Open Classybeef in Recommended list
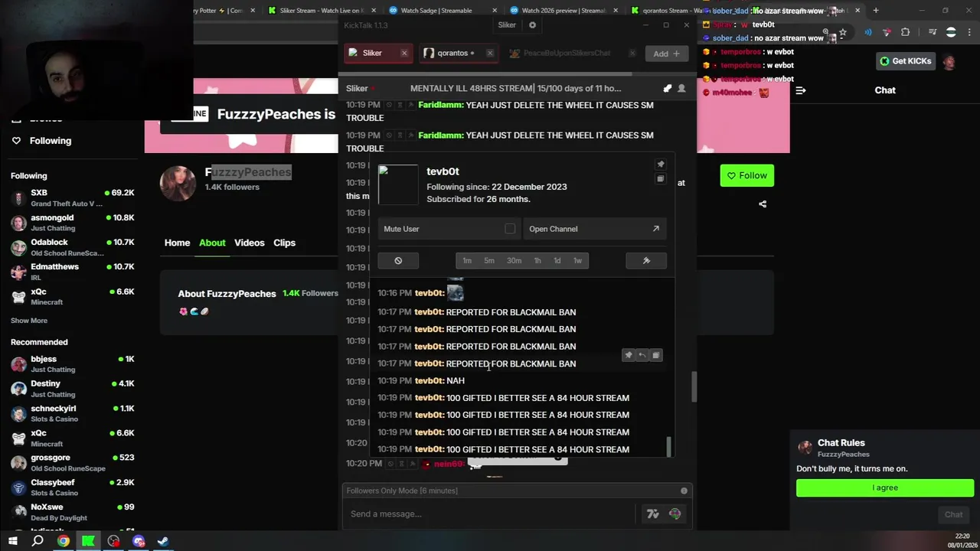 point(73,487)
